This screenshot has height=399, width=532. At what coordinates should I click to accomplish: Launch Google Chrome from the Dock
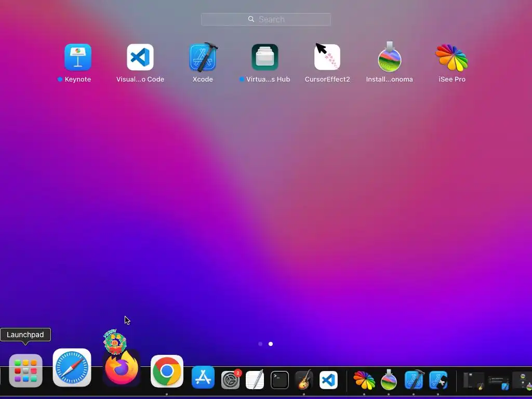[x=167, y=371]
